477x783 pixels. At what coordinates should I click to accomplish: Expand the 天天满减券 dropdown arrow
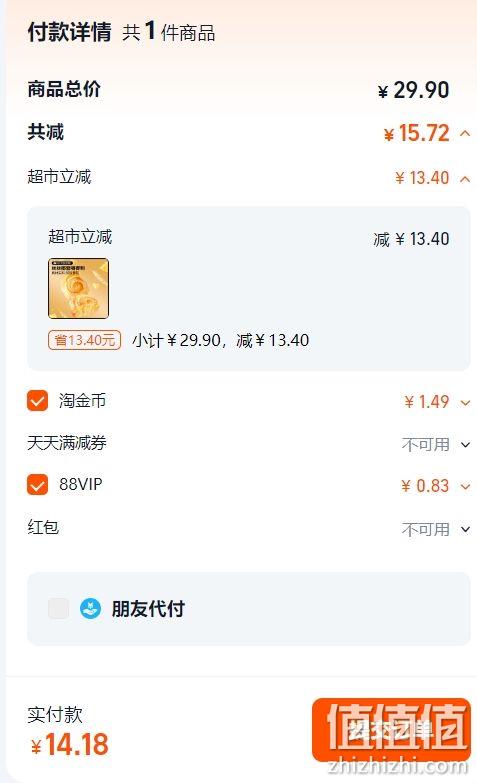pos(466,444)
